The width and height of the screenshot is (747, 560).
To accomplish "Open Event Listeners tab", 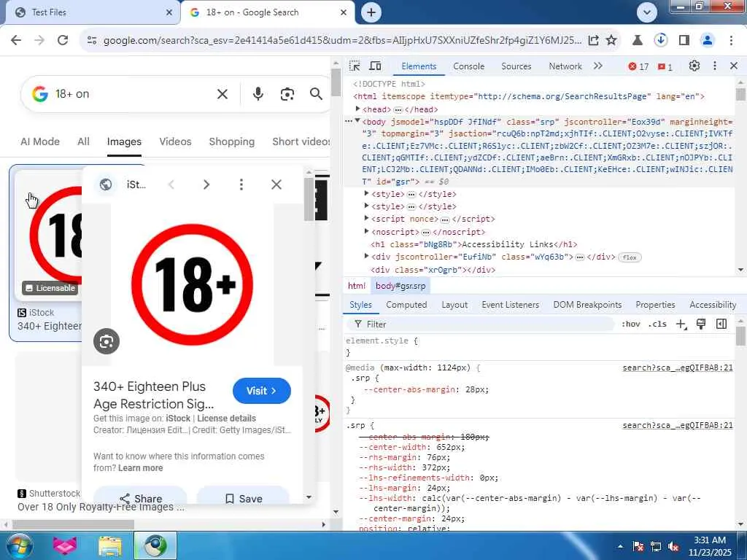I will click(510, 305).
